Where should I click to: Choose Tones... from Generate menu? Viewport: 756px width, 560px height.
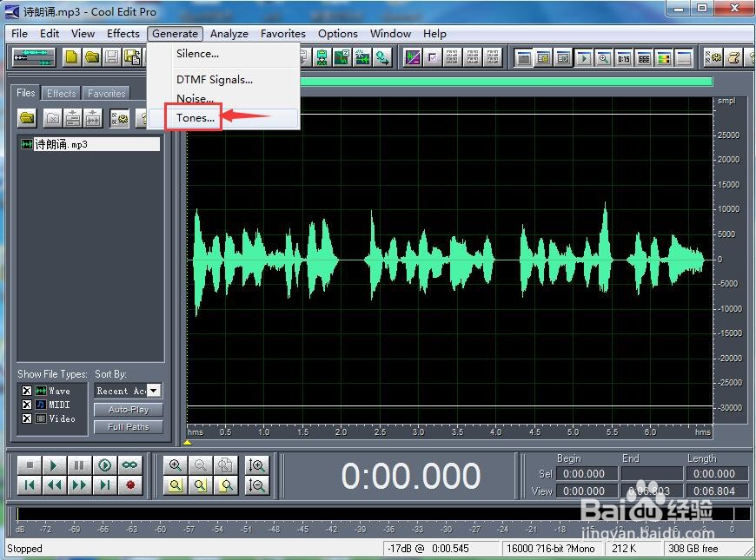(x=223, y=117)
